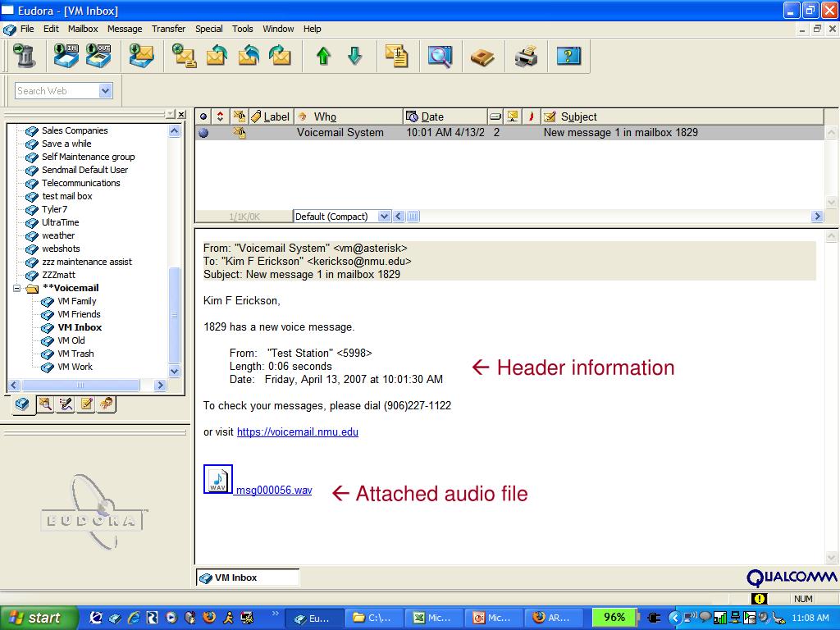Select the VM Old mailbox
This screenshot has width=840, height=630.
click(71, 340)
